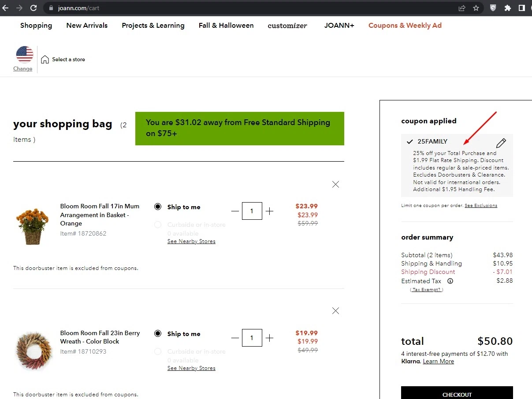Remove the Mum Arrangement item with X
Screen dimensions: 532x399
(x=335, y=185)
